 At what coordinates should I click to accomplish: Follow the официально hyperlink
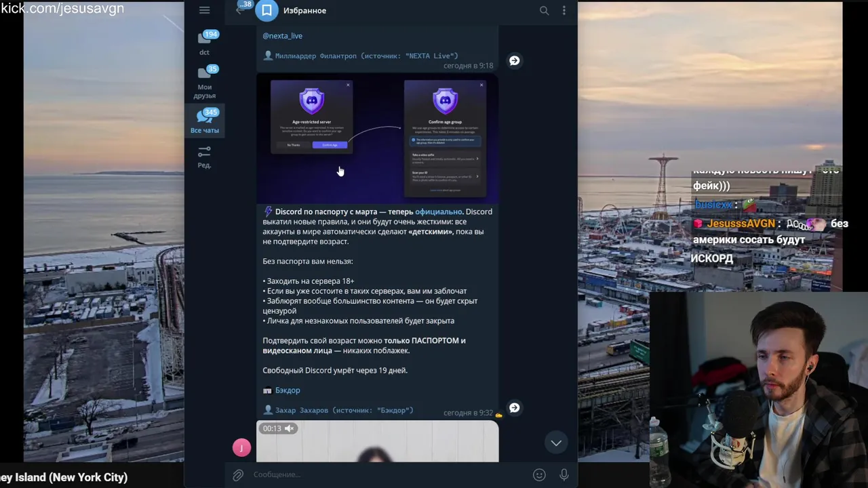[x=438, y=211]
